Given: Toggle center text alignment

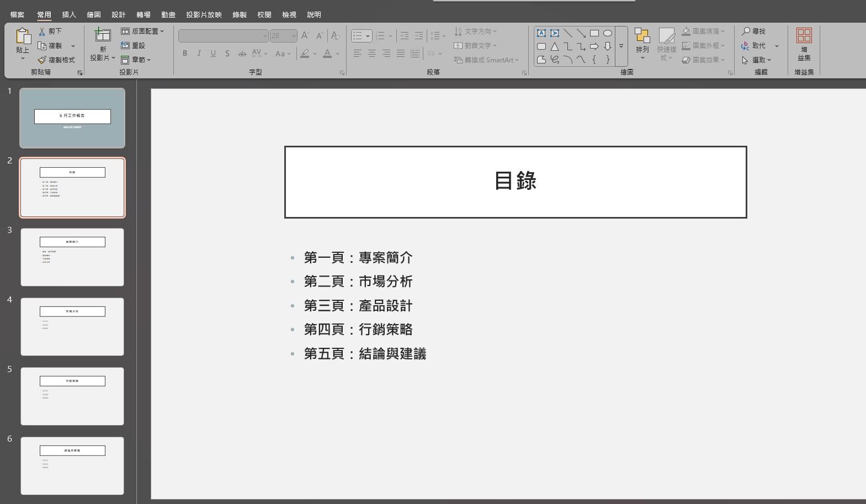Looking at the screenshot, I should click(x=372, y=54).
